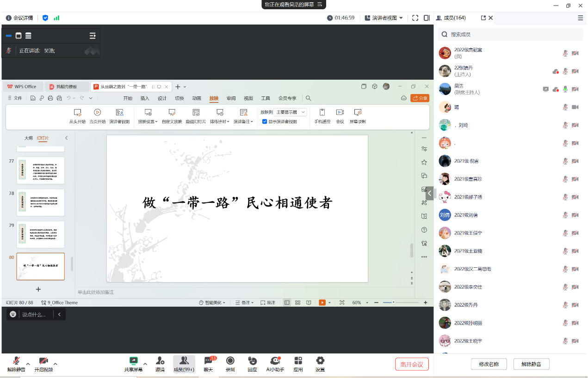
Task: Open the Apps icon (应用)
Action: (x=298, y=361)
